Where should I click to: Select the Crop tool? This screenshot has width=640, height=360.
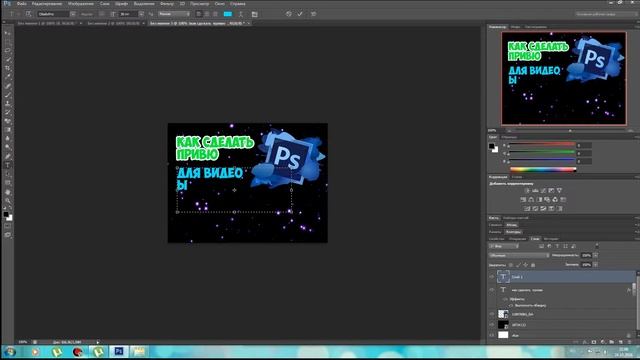[x=8, y=68]
